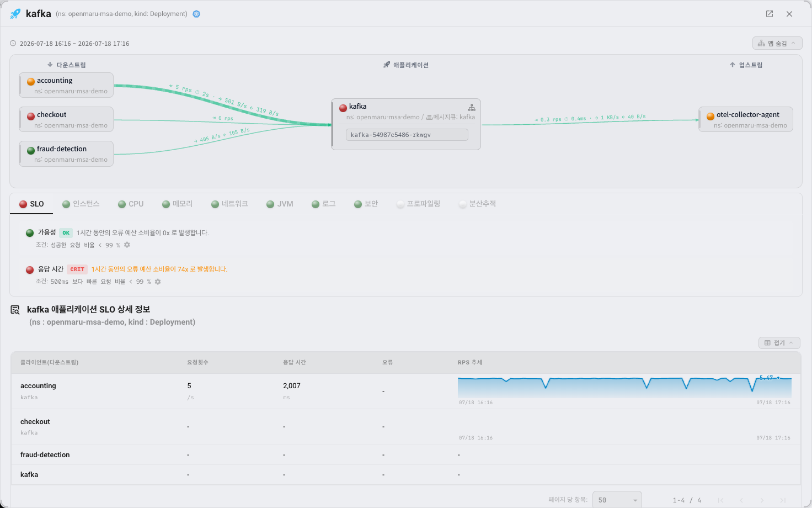This screenshot has width=812, height=508.
Task: Switch to the SLO tab
Action: [31, 204]
